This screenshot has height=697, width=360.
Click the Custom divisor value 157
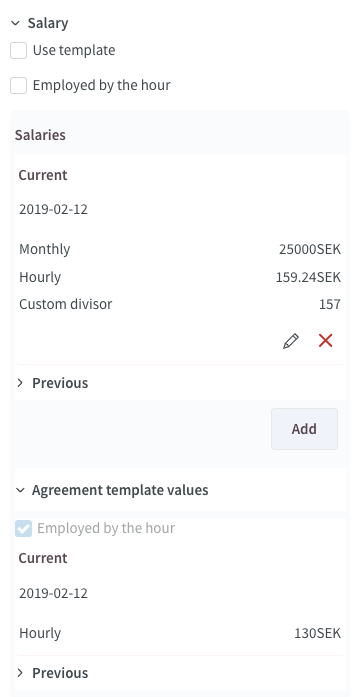click(x=330, y=304)
